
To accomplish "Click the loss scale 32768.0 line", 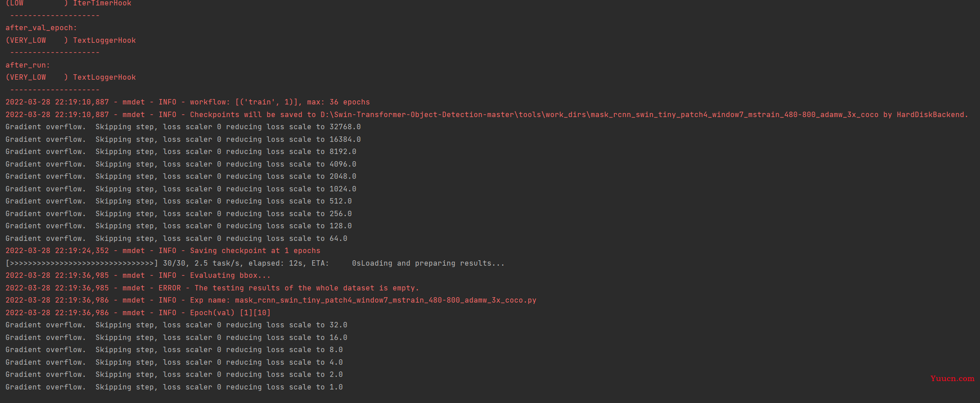I will 183,127.
